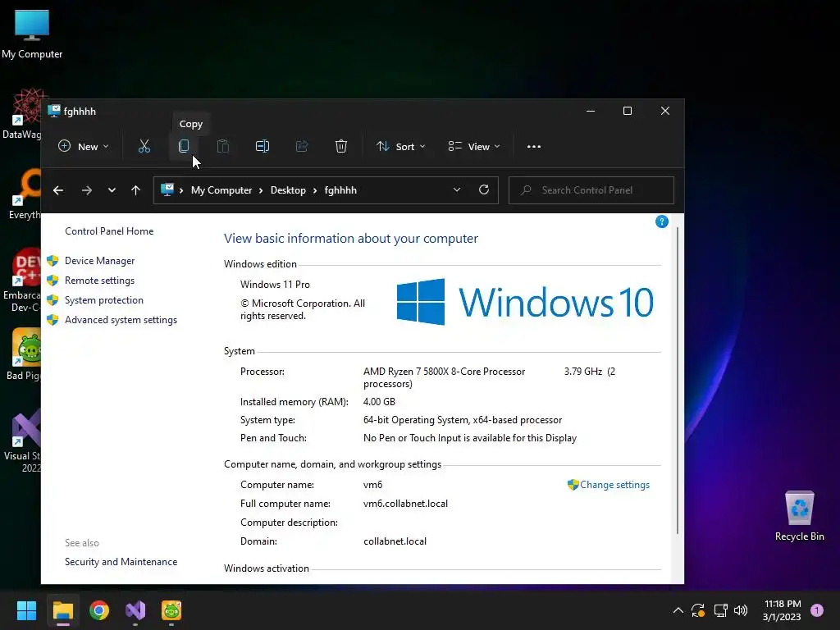Open the Windows Start button
Viewport: 840px width, 630px height.
click(x=26, y=610)
